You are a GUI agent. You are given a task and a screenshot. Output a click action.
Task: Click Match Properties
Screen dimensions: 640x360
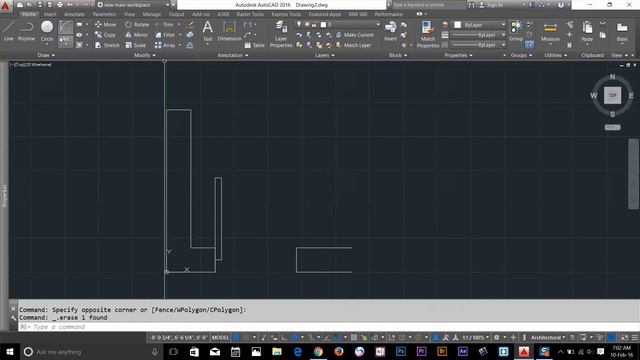pyautogui.click(x=428, y=34)
